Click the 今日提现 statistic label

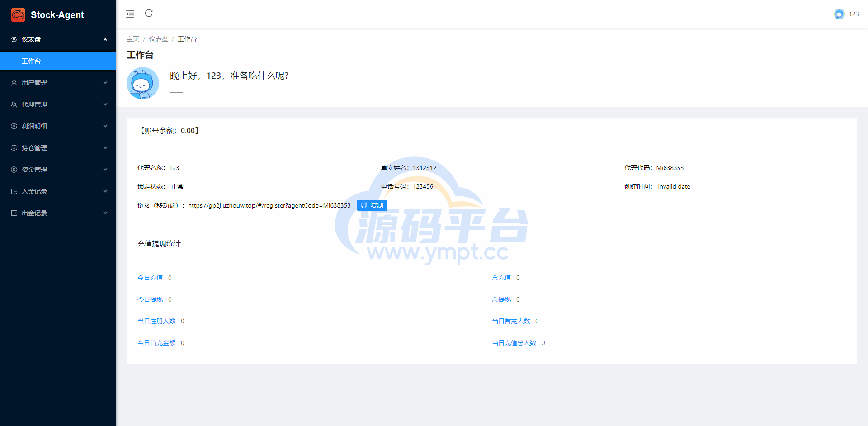click(150, 299)
